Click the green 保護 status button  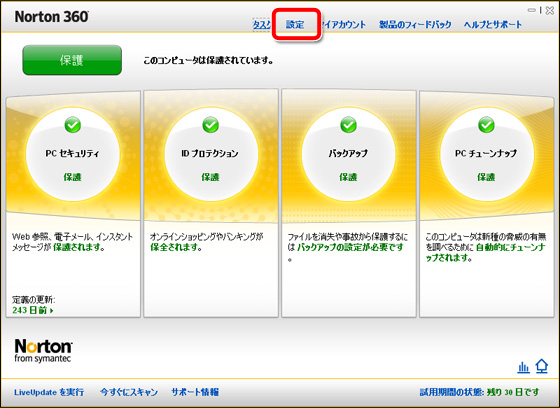point(72,60)
